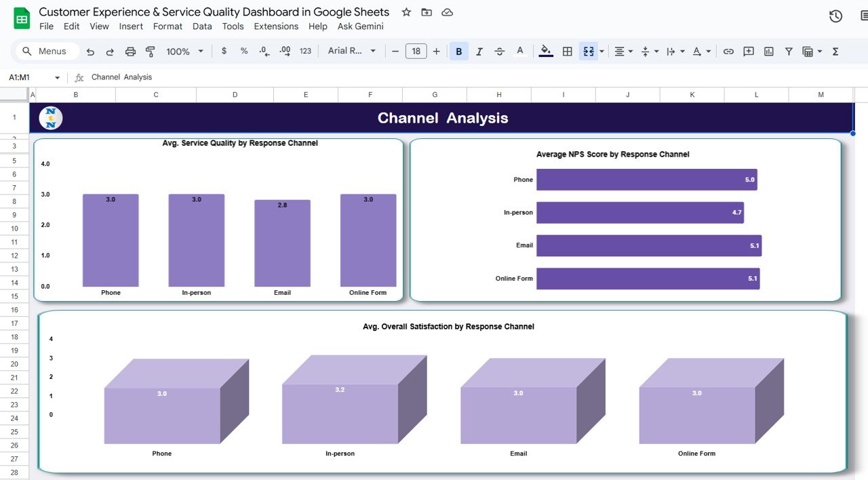Toggle bold formatting

[458, 51]
